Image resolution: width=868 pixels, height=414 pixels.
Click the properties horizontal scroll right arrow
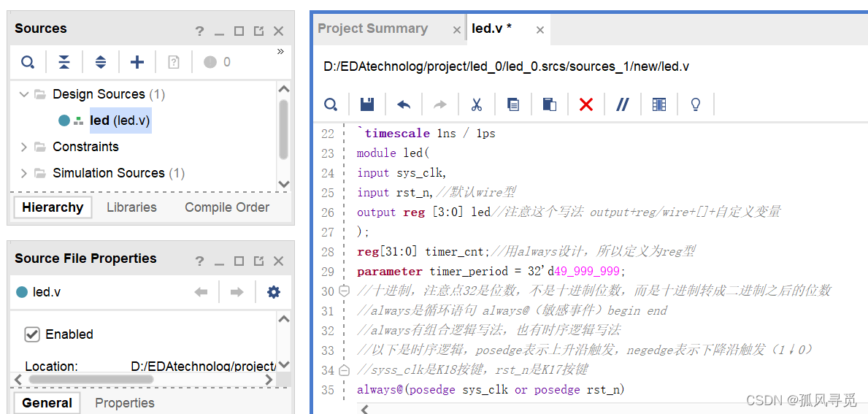click(269, 380)
